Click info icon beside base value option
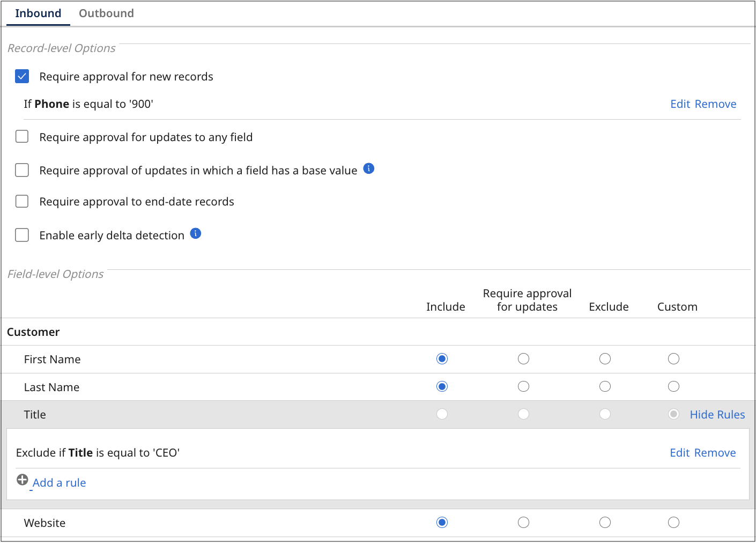 point(369,168)
